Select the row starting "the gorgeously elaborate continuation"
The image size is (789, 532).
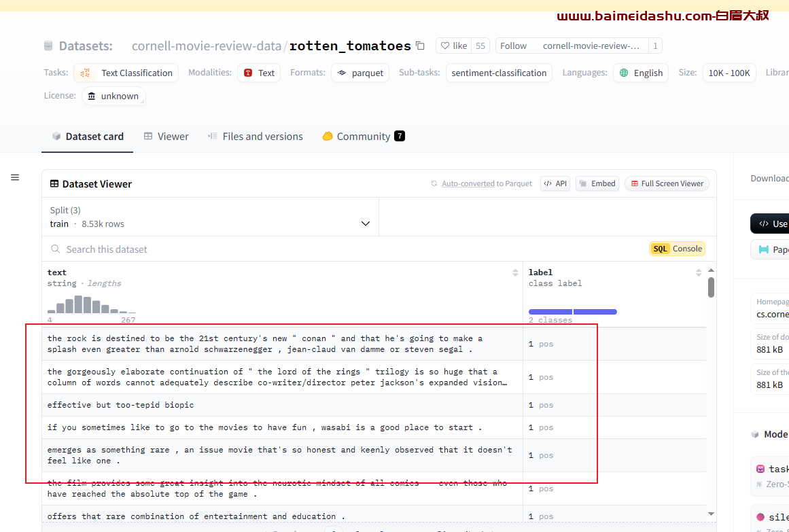(x=374, y=377)
